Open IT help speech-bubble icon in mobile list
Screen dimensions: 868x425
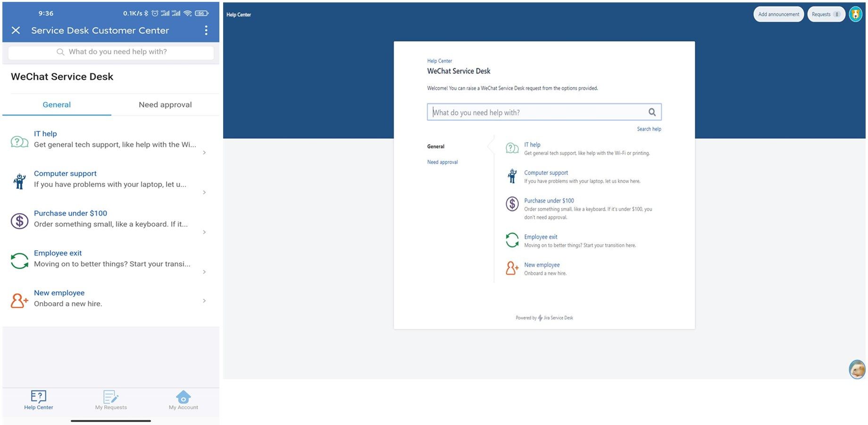pyautogui.click(x=19, y=141)
